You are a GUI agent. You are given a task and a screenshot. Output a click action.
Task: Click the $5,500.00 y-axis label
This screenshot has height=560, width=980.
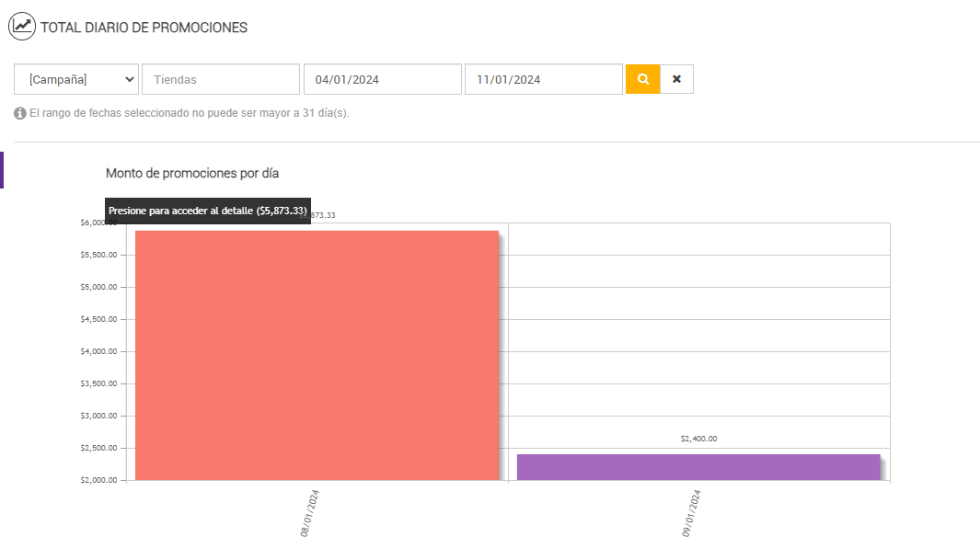click(x=98, y=255)
